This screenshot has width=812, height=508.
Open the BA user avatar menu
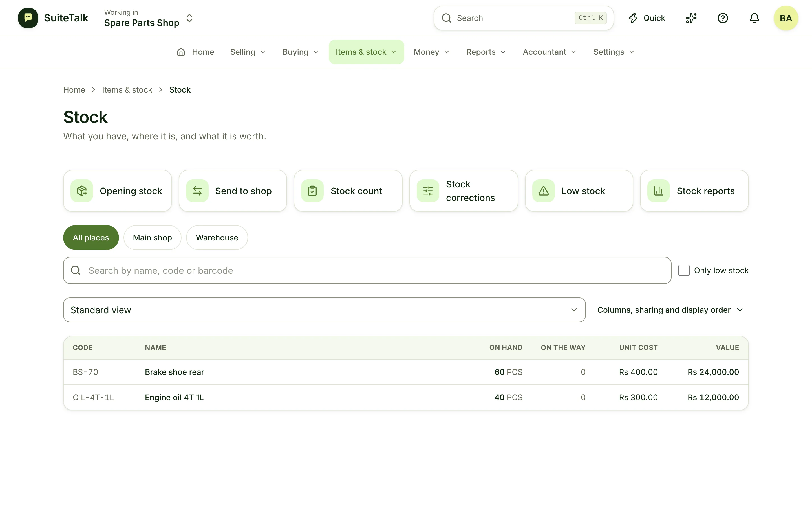(x=786, y=18)
